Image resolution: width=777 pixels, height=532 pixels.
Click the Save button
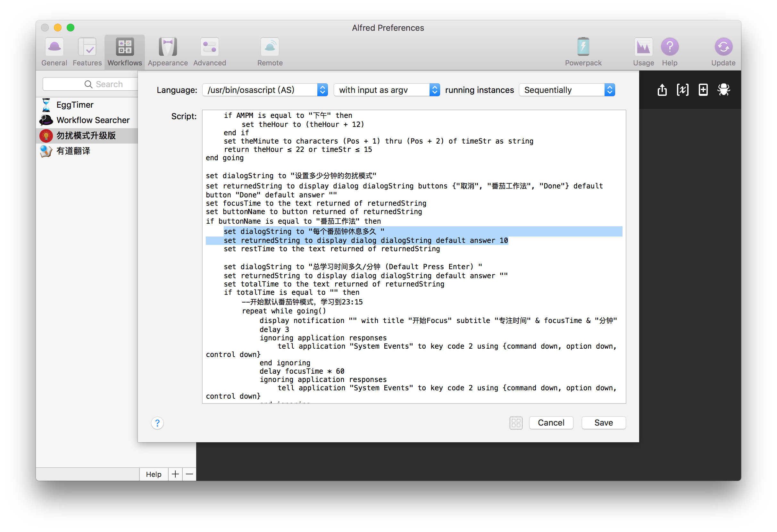(603, 423)
